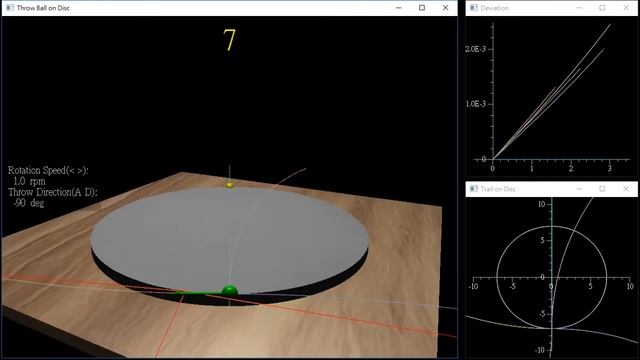Click the Deviation window icon
This screenshot has height=360, width=640.
tap(473, 8)
